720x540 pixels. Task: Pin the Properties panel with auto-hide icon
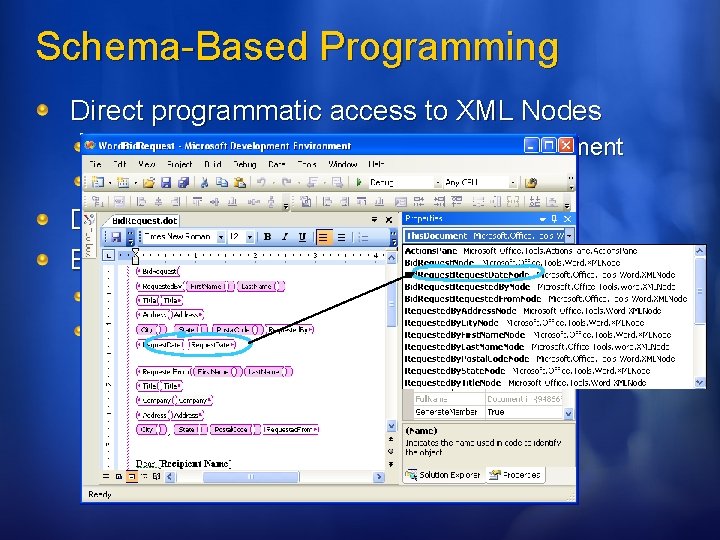pos(555,219)
